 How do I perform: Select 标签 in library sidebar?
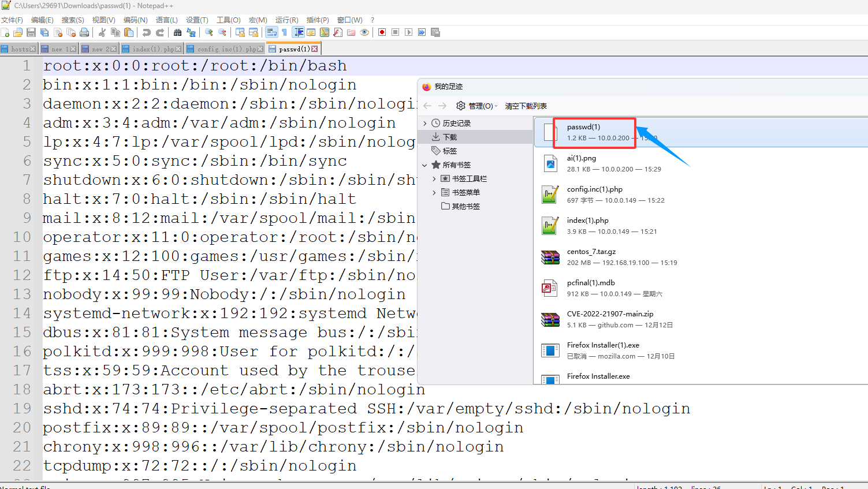tap(475, 151)
